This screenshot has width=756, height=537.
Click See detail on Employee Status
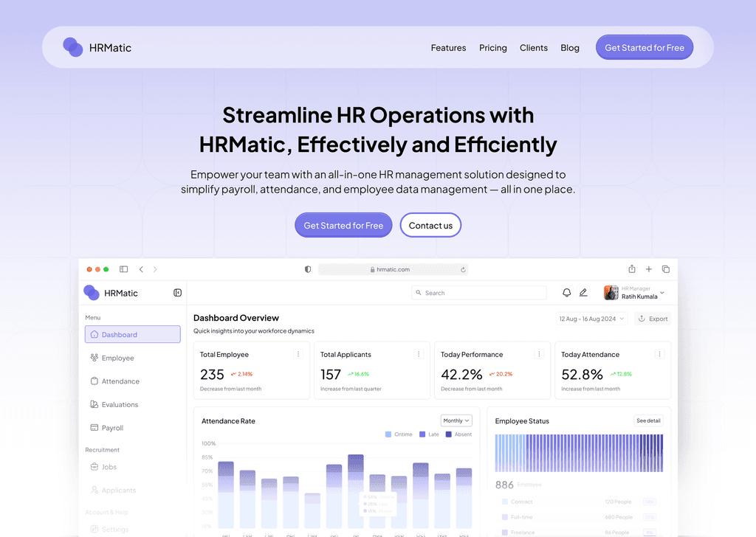(648, 420)
